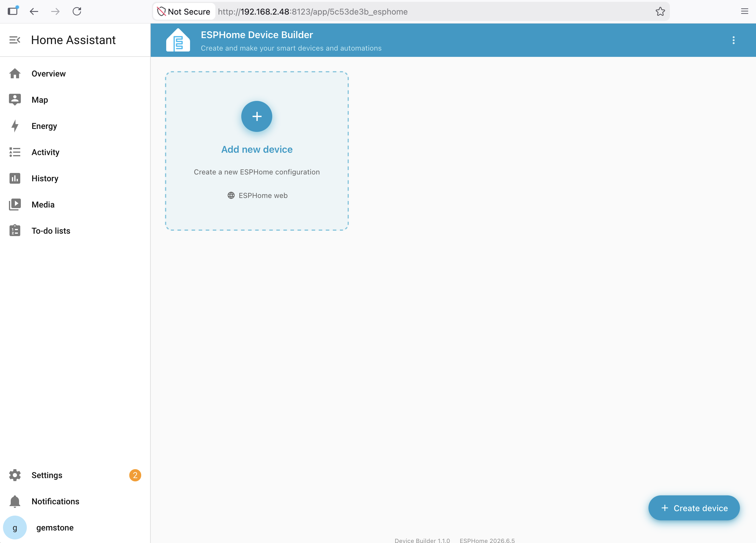Screen dimensions: 756x543
Task: Select the Activity menu label
Action: point(45,152)
